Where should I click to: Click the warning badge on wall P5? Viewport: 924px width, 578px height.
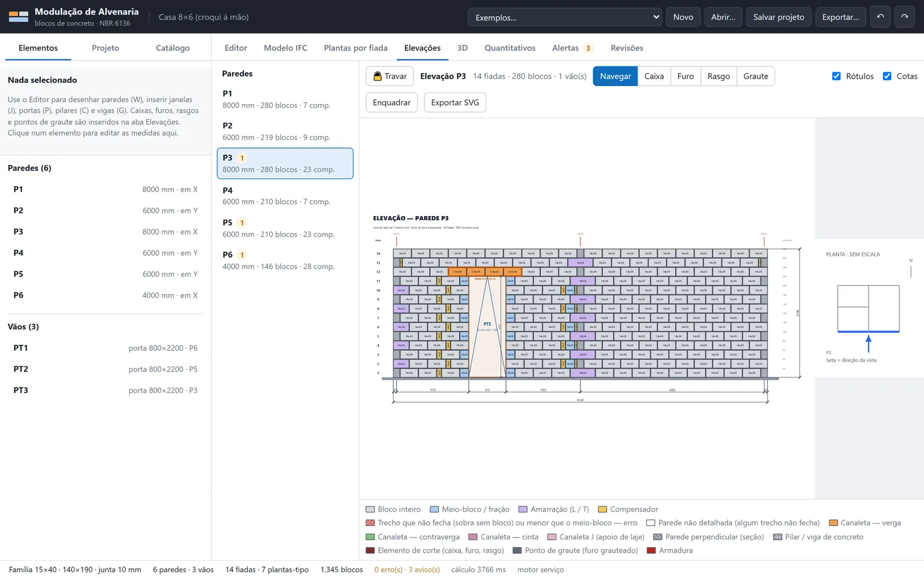(x=242, y=223)
